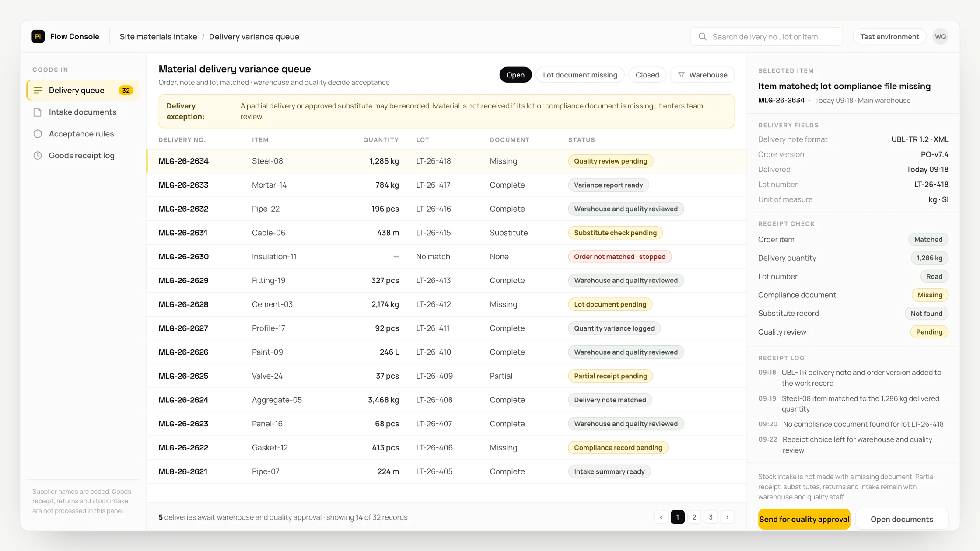Go to previous page arrow
This screenshot has width=980, height=551.
point(661,517)
